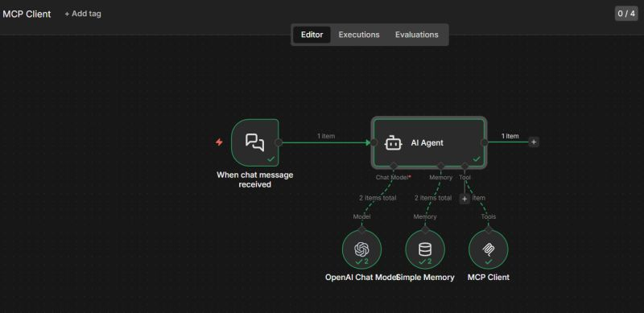Click the Chat Model diamond connector
Screen dimensions: 644x313
pyautogui.click(x=394, y=166)
